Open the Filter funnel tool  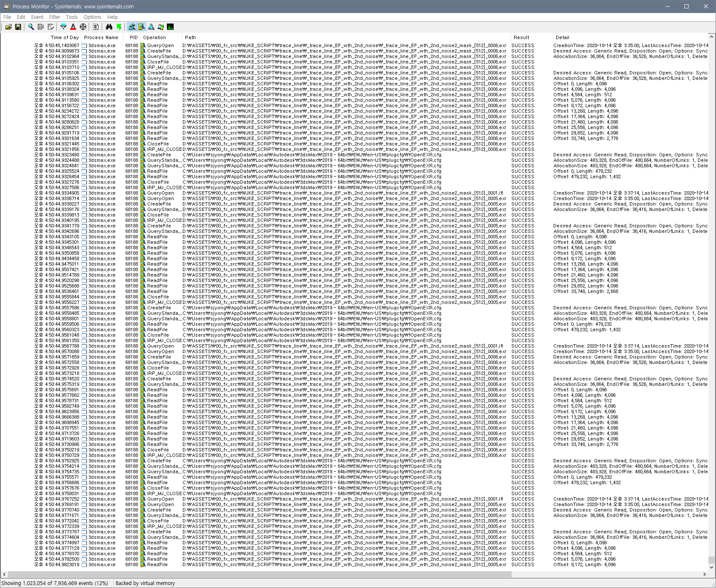(x=63, y=27)
